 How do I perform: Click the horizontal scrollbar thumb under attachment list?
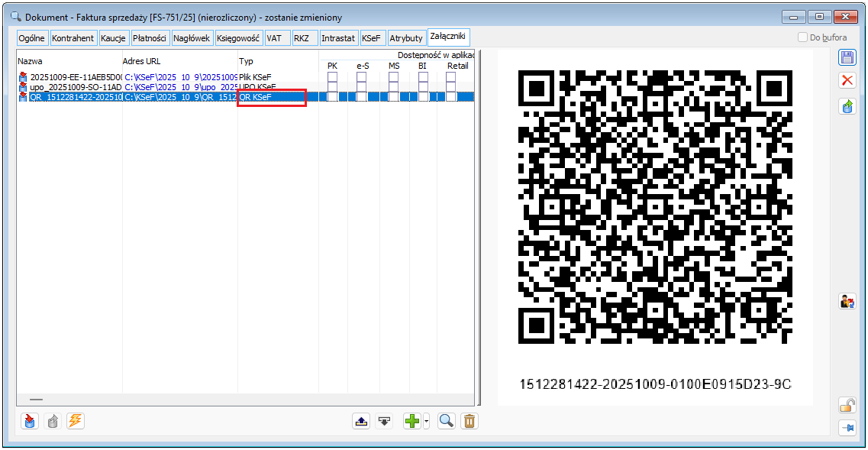pyautogui.click(x=36, y=399)
